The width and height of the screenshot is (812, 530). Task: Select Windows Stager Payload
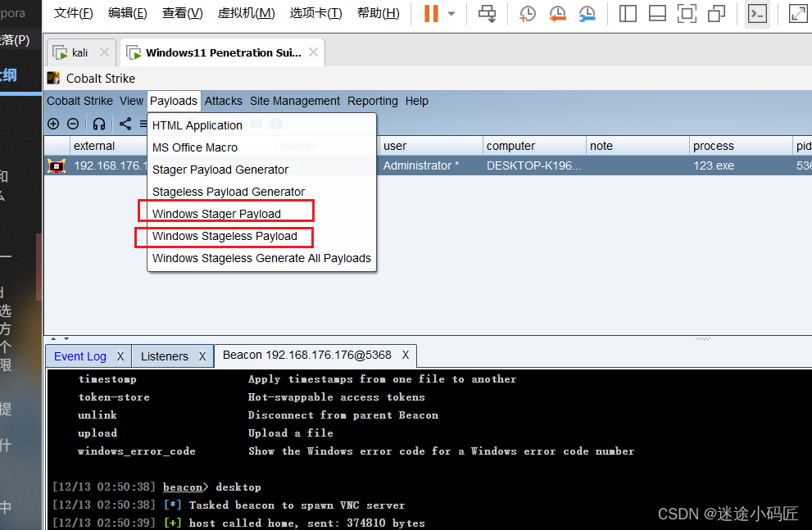coord(261,214)
